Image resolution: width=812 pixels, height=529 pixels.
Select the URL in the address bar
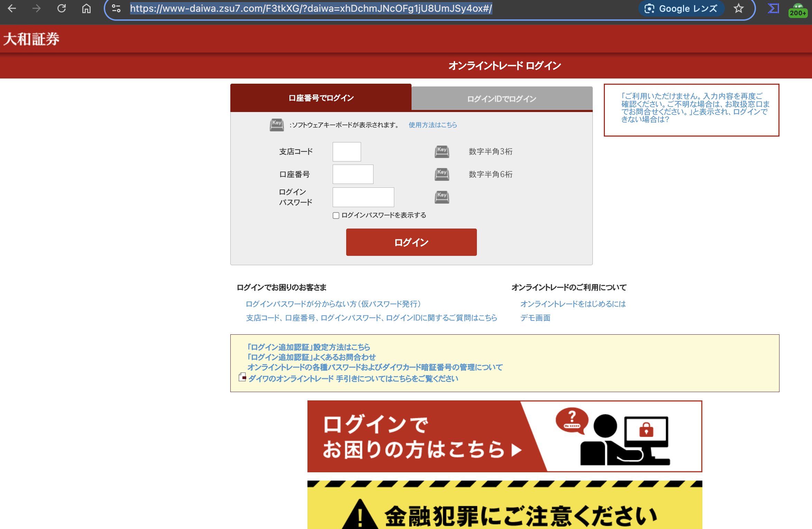311,9
